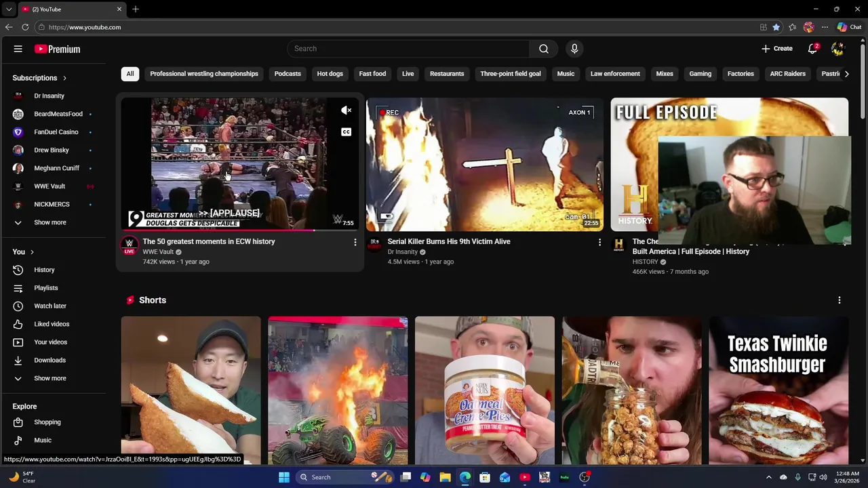
Task: Open more actions for ECW history video
Action: (x=355, y=242)
